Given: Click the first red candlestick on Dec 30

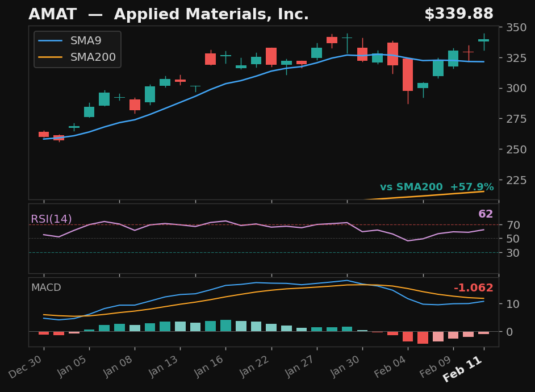Looking at the screenshot, I should 44,135.
